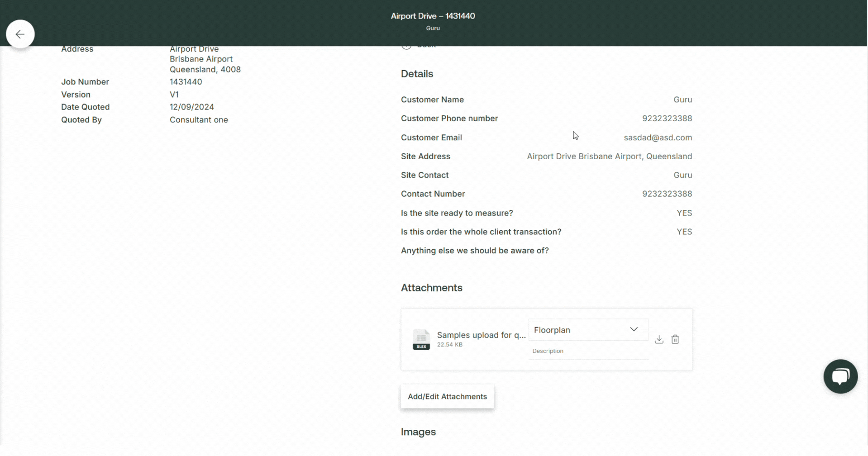
Task: Click the Attachments section heading
Action: (431, 288)
